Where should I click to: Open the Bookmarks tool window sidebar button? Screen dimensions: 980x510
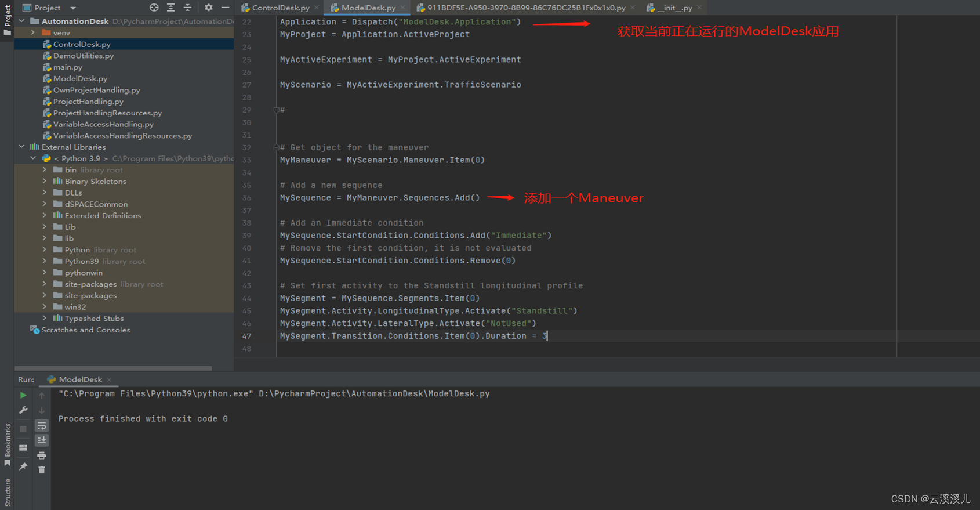coord(7,445)
